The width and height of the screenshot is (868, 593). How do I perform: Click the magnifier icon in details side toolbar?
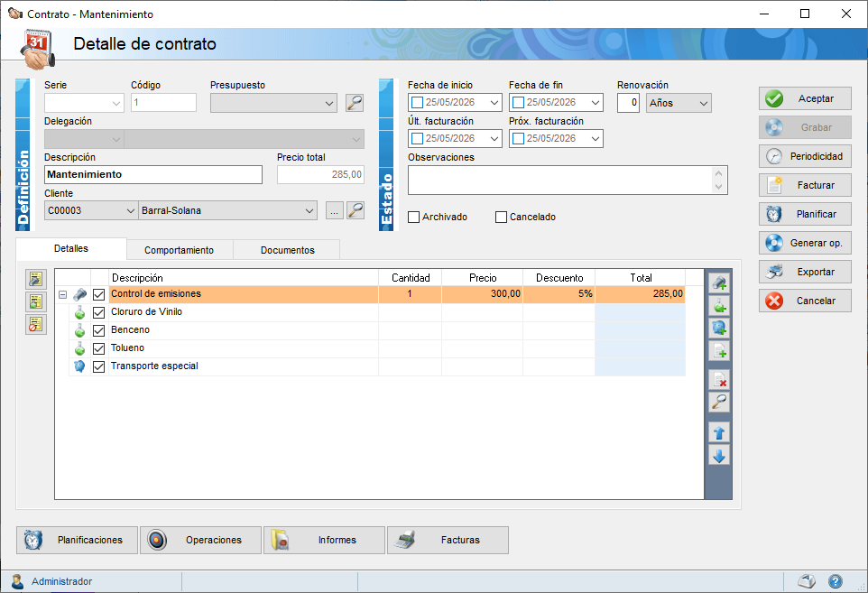(719, 402)
